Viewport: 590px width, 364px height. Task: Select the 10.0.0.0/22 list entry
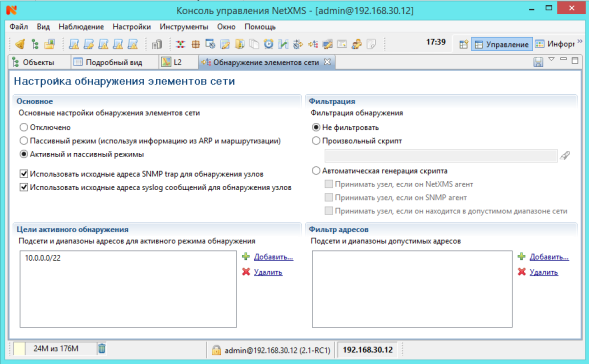pos(43,258)
